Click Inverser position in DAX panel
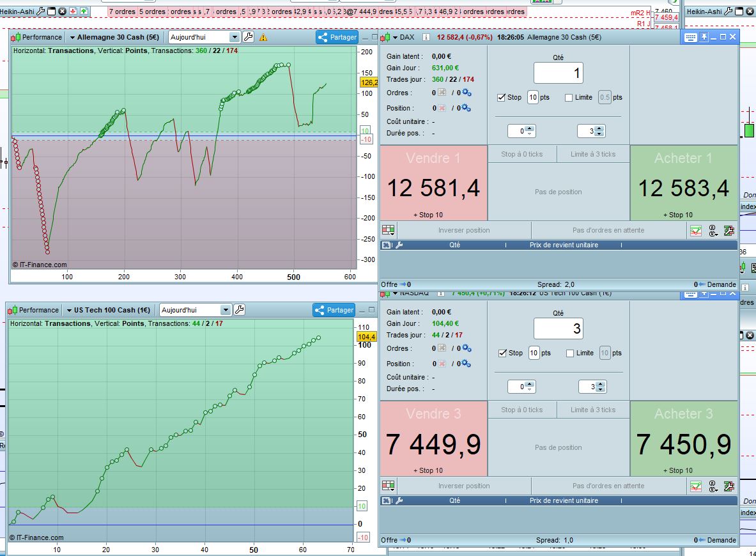The height and width of the screenshot is (556, 756). (464, 231)
